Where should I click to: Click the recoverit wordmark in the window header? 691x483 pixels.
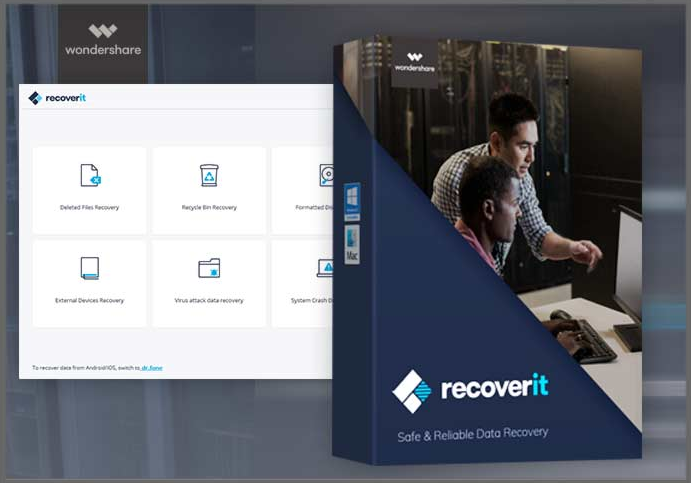pyautogui.click(x=66, y=98)
